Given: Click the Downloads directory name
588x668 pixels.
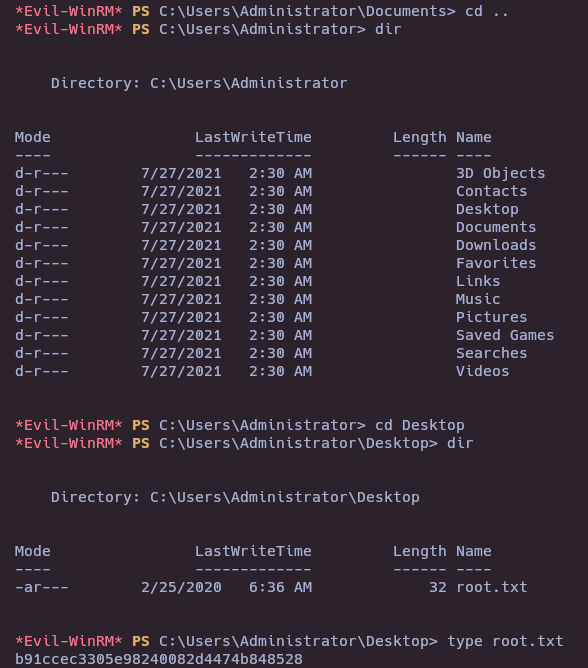Looking at the screenshot, I should (496, 245).
